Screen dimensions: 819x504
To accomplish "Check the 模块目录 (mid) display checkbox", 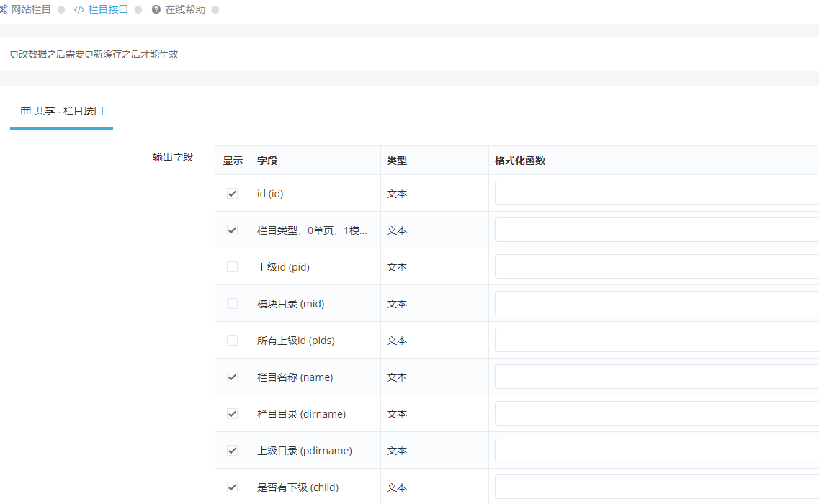I will 233,303.
